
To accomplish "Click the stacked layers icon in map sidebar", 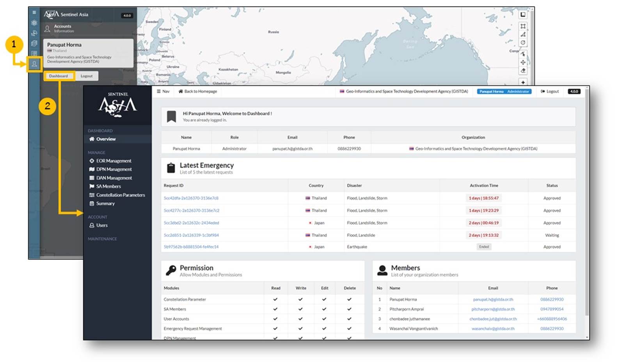I will click(x=34, y=43).
